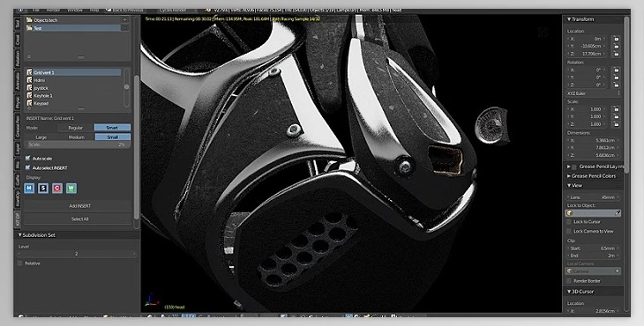Click the plus button beside Objects tech
Viewport: 644px width, 326px height.
125,20
